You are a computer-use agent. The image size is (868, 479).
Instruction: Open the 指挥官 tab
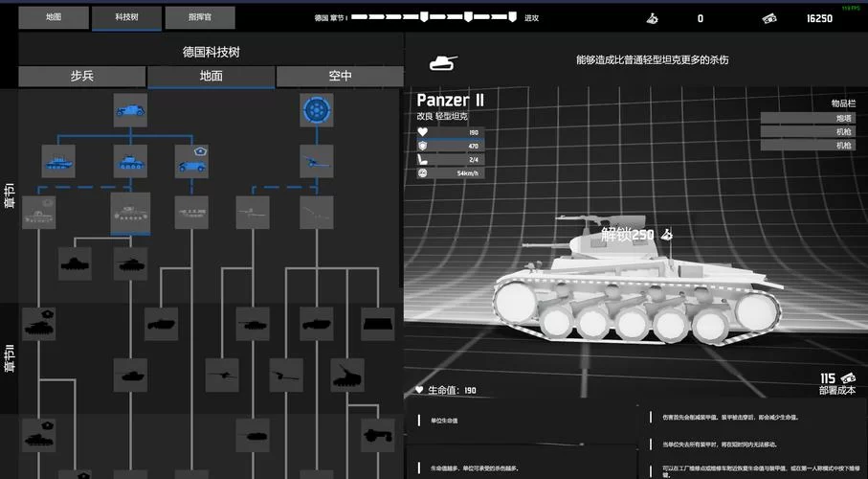(200, 17)
